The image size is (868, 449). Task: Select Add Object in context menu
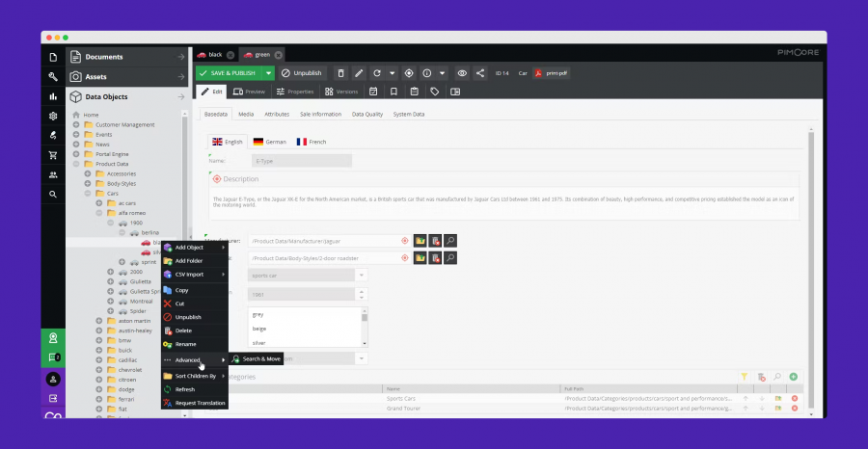click(194, 248)
